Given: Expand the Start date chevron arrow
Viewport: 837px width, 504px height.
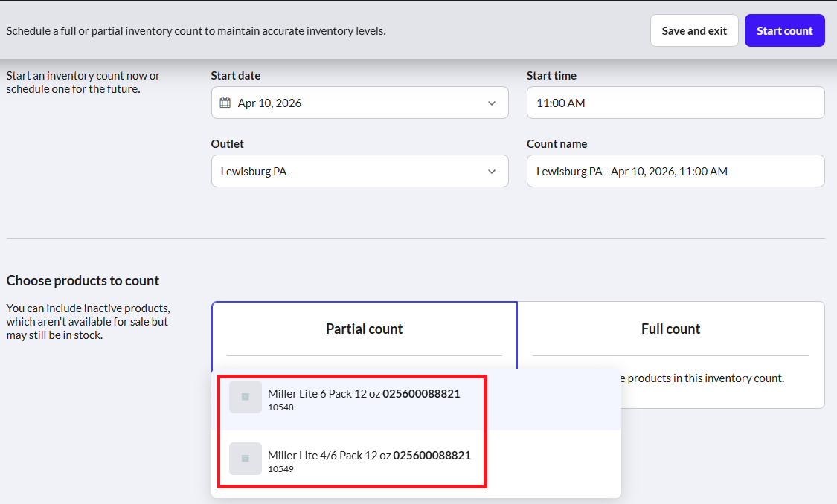Looking at the screenshot, I should 492,103.
